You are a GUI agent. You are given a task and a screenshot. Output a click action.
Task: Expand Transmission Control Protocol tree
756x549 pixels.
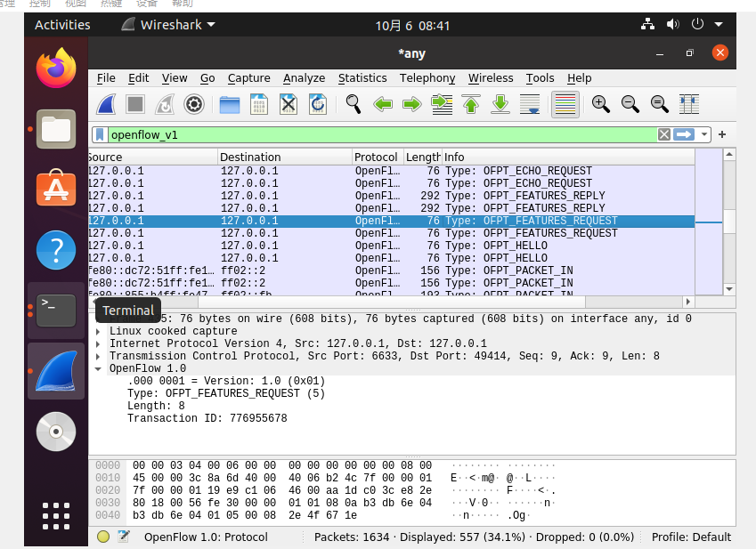point(98,357)
